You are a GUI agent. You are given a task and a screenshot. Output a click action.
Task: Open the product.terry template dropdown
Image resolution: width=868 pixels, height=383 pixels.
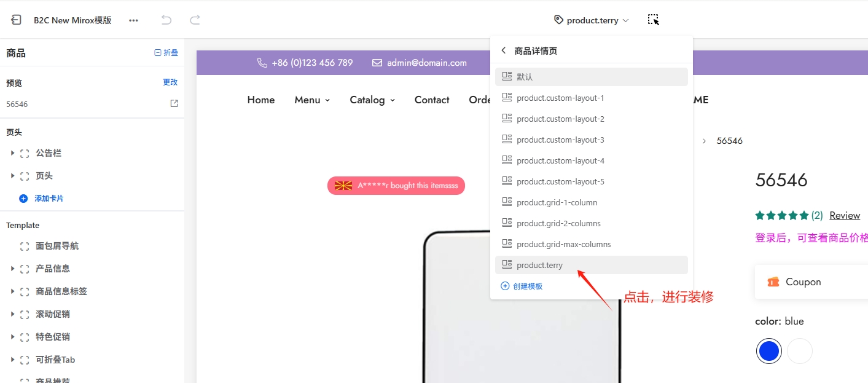pos(592,20)
